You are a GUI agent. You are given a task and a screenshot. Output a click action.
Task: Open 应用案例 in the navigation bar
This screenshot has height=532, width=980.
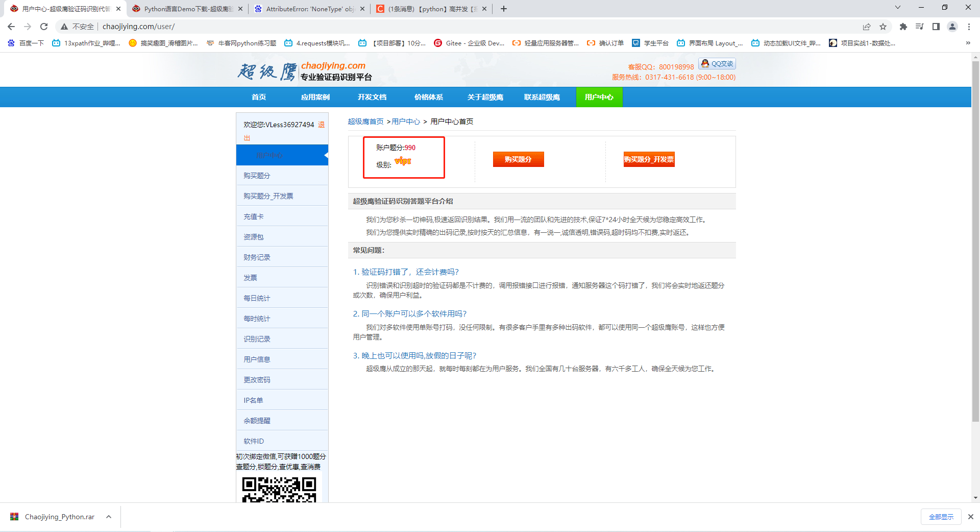point(315,97)
